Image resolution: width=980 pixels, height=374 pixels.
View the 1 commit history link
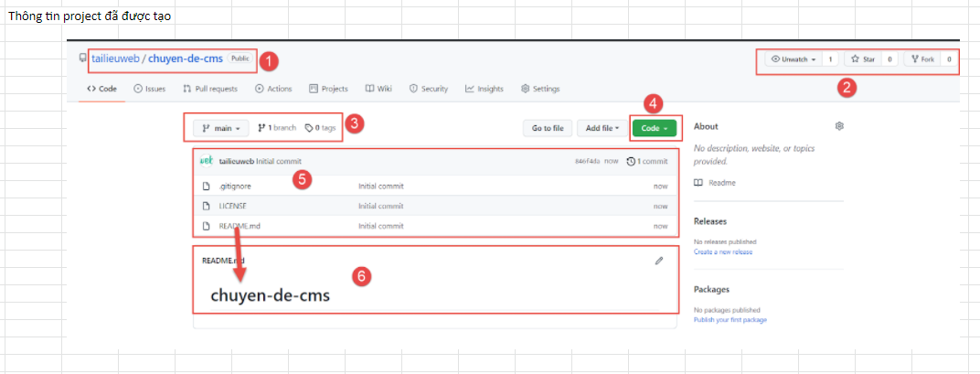click(647, 161)
